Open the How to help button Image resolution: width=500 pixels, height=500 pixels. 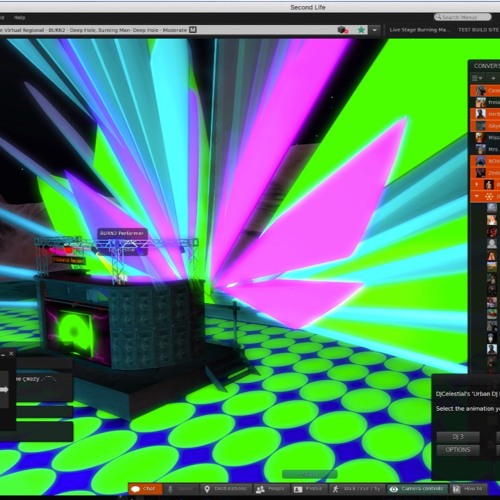pyautogui.click(x=468, y=489)
